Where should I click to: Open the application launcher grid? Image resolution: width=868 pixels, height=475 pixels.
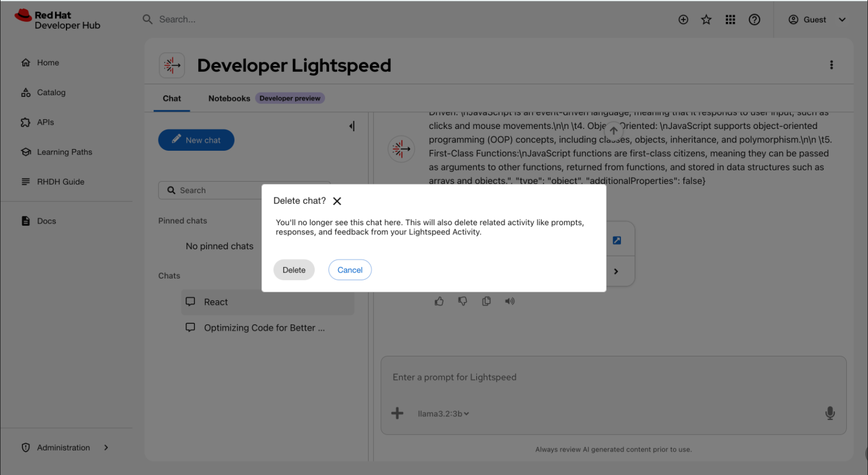pyautogui.click(x=730, y=20)
